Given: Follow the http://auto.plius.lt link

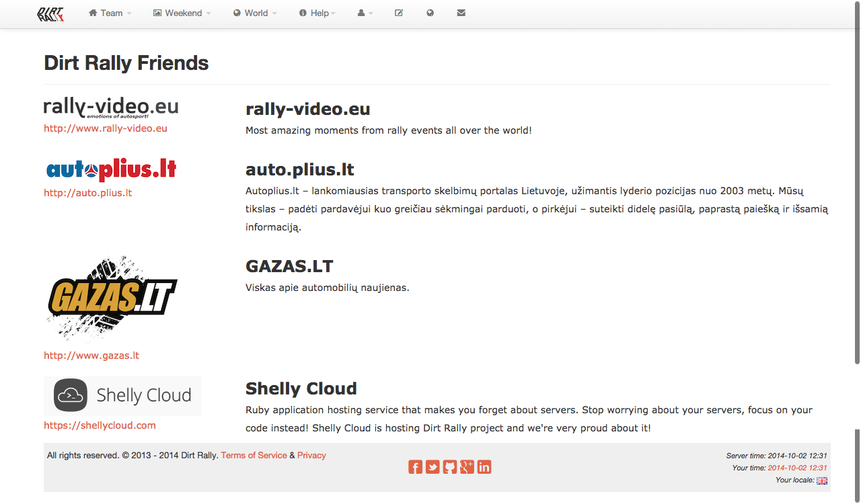Looking at the screenshot, I should pos(87,193).
